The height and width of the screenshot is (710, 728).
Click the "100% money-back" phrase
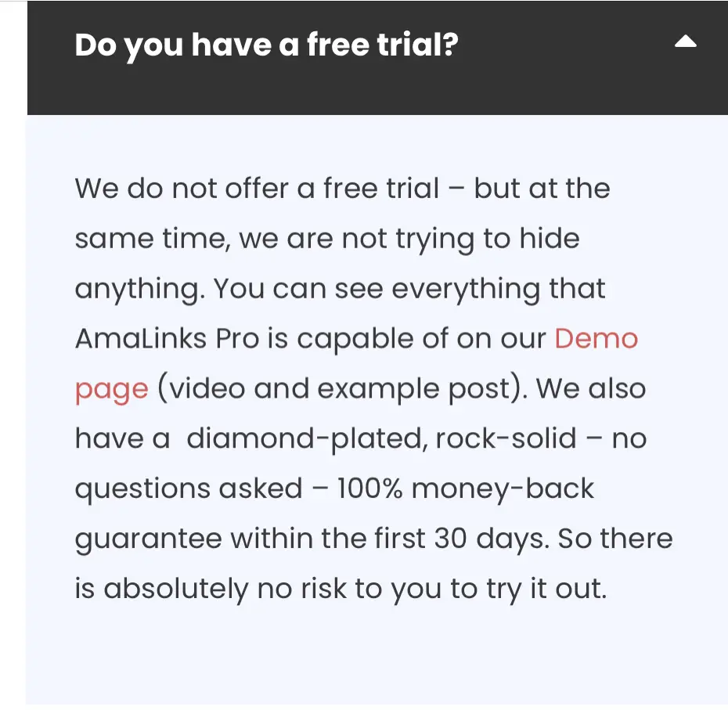465,488
